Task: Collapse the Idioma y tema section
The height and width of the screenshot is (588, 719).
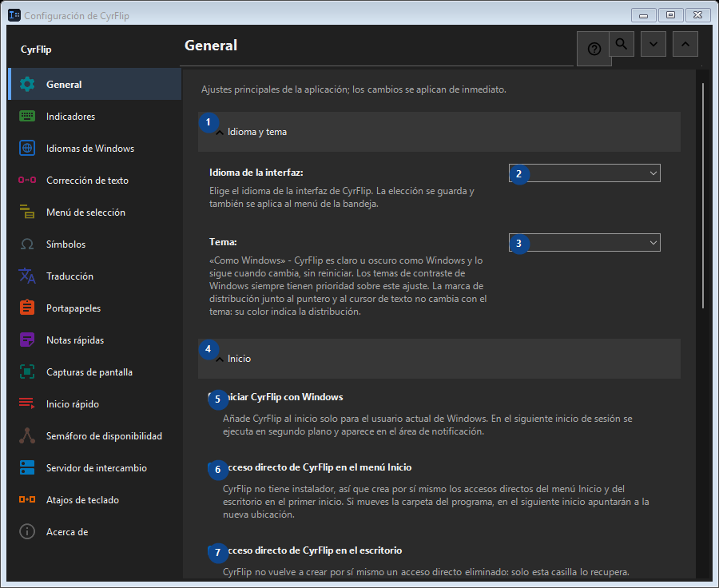Action: point(439,132)
